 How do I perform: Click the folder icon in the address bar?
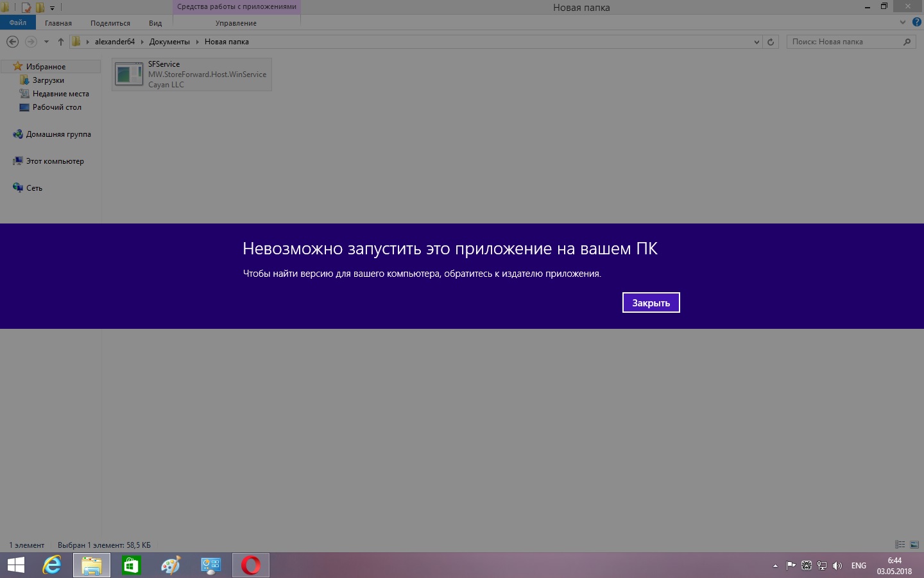76,42
